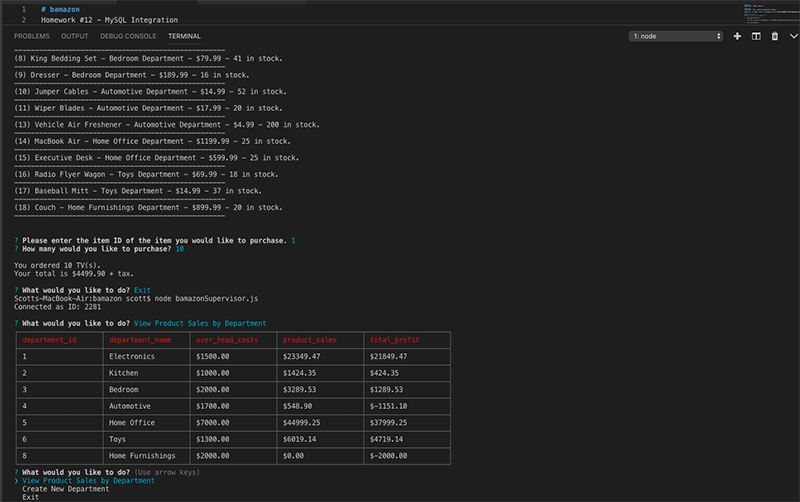
Task: Click the 'Couch' product line
Action: pyautogui.click(x=148, y=208)
